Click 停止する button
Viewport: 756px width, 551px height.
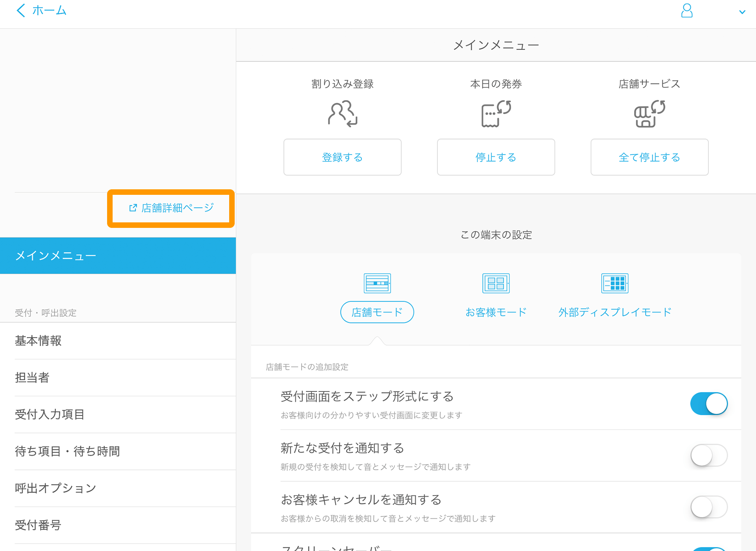[495, 157]
